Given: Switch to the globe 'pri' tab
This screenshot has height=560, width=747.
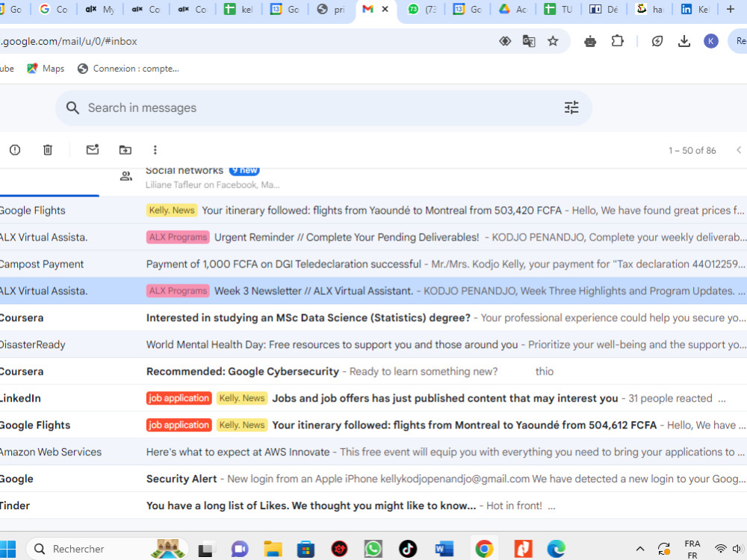Looking at the screenshot, I should [x=331, y=9].
